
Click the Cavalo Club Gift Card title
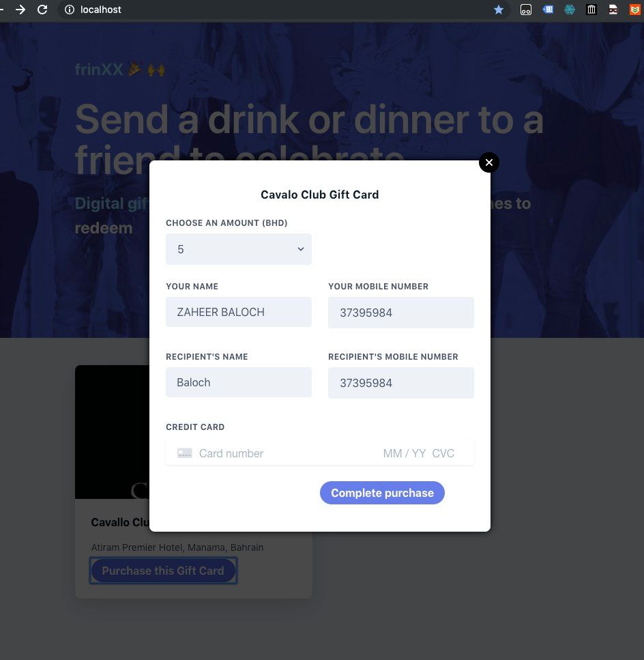click(320, 195)
